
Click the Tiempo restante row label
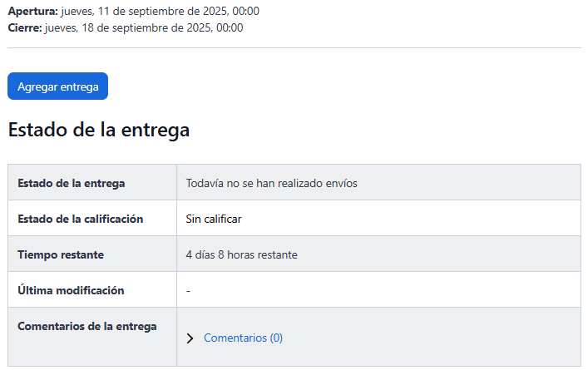pyautogui.click(x=61, y=254)
